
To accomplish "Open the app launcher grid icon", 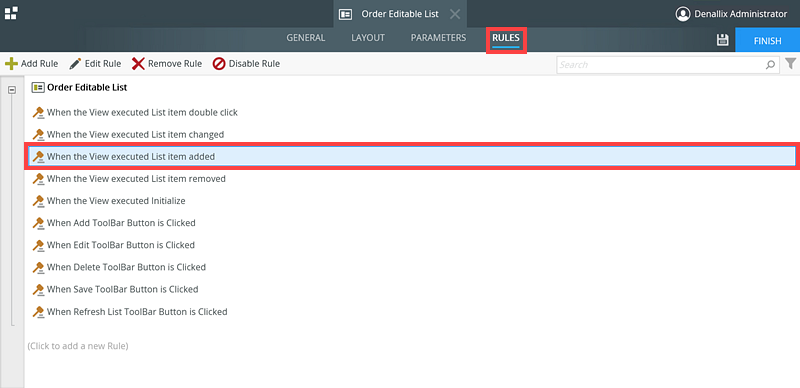I will (x=11, y=13).
